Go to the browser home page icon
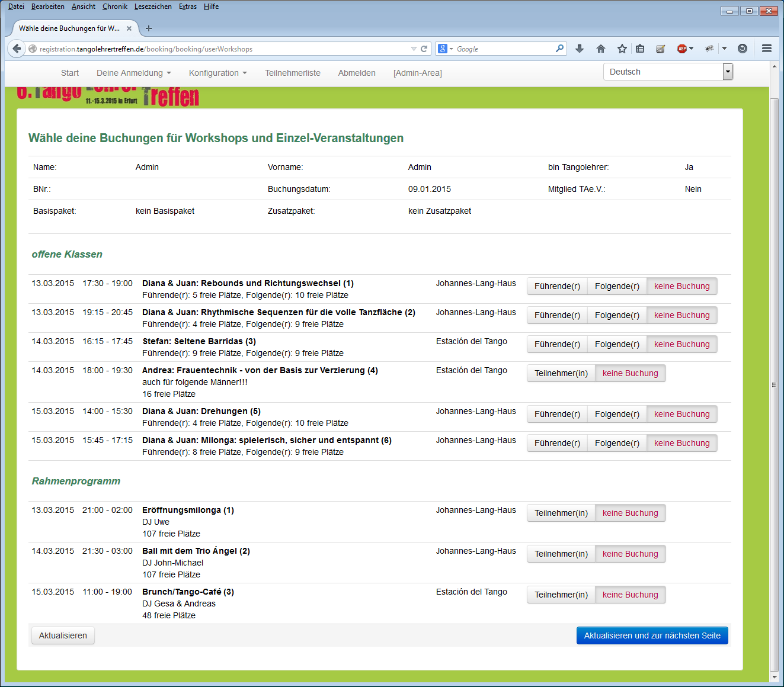The height and width of the screenshot is (687, 784). [x=600, y=49]
